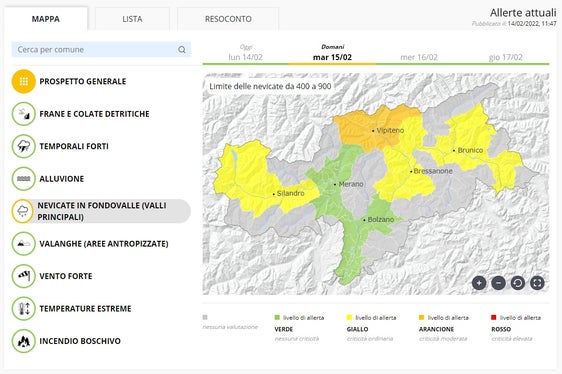The width and height of the screenshot is (562, 374).
Task: Click the grey nessuna valutazione swatch
Action: (x=205, y=317)
